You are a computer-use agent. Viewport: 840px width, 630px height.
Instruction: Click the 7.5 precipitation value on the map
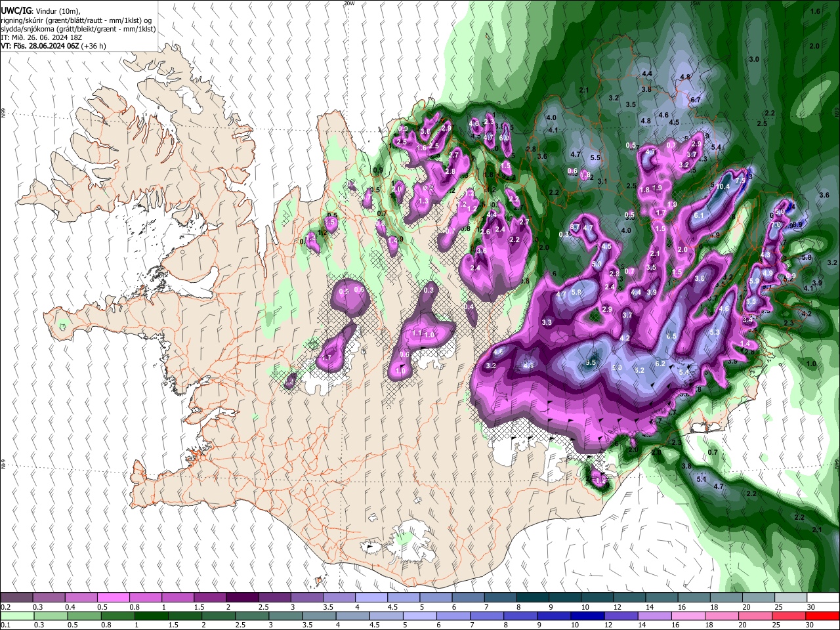pos(740,180)
